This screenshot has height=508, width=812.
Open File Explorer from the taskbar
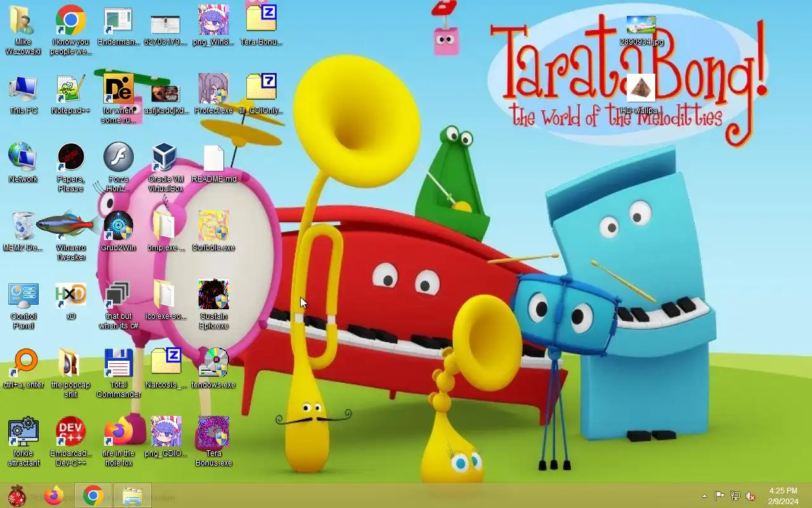tap(132, 496)
